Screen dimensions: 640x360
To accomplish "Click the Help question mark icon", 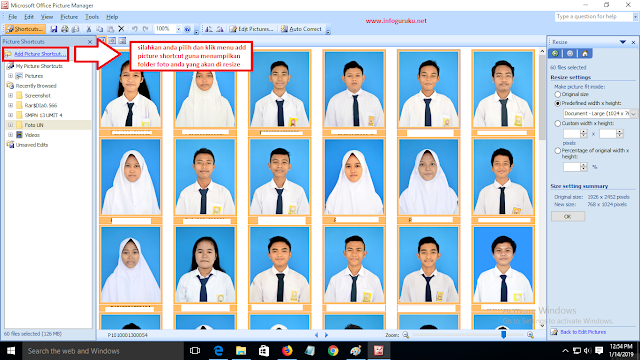I will click(x=187, y=29).
